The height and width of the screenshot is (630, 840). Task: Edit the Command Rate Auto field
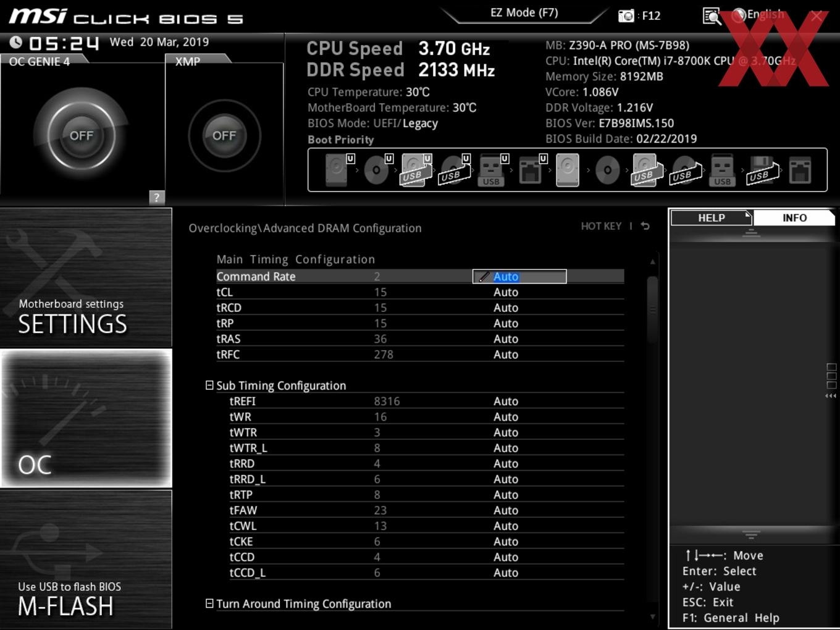(x=519, y=277)
